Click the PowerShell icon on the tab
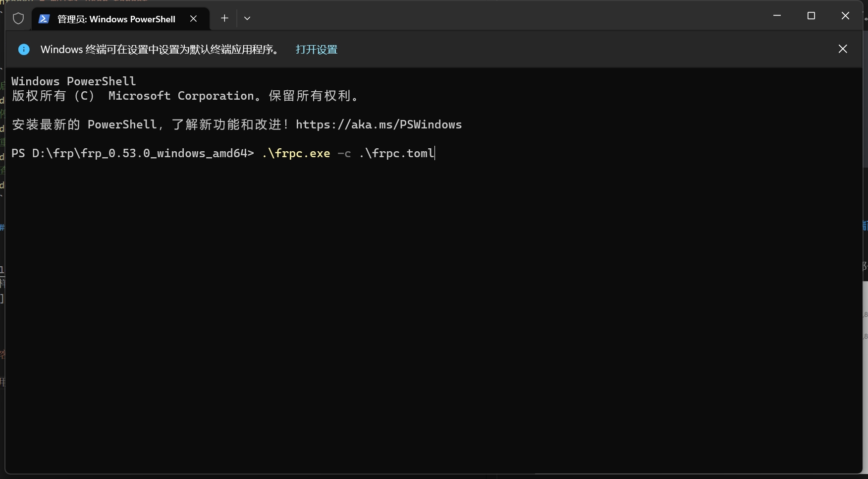Image resolution: width=868 pixels, height=479 pixels. point(44,19)
